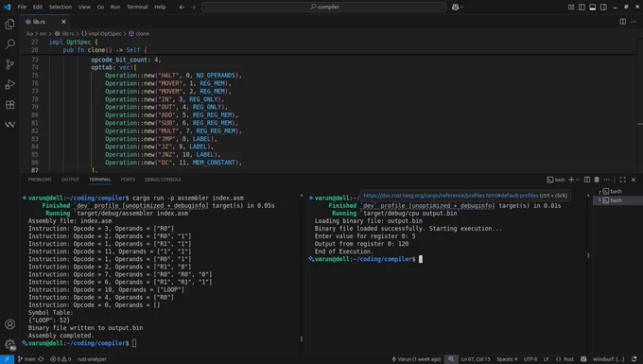The width and height of the screenshot is (643, 364).
Task: Open errors and warnings status item
Action: 61,359
